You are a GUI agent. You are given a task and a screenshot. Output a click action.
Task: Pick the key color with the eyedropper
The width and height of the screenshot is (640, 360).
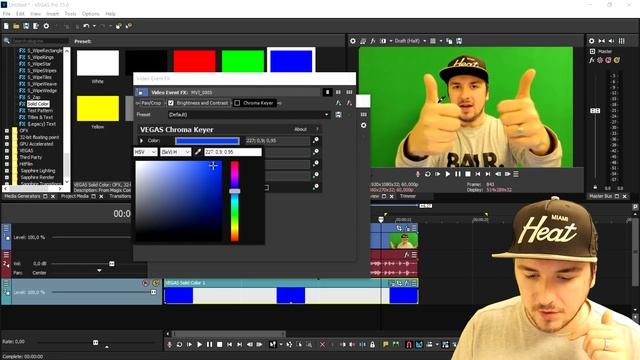[x=198, y=152]
